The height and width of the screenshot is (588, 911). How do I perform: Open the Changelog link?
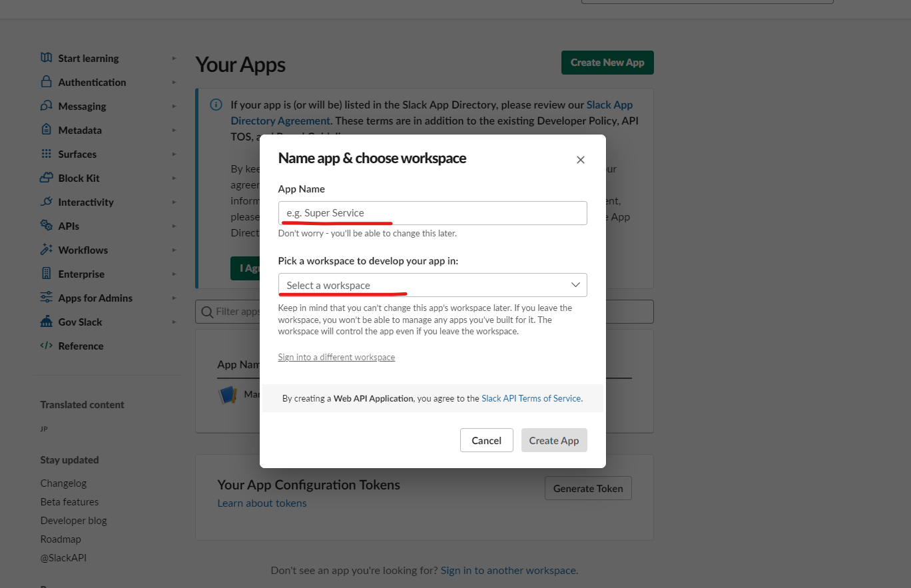click(63, 483)
